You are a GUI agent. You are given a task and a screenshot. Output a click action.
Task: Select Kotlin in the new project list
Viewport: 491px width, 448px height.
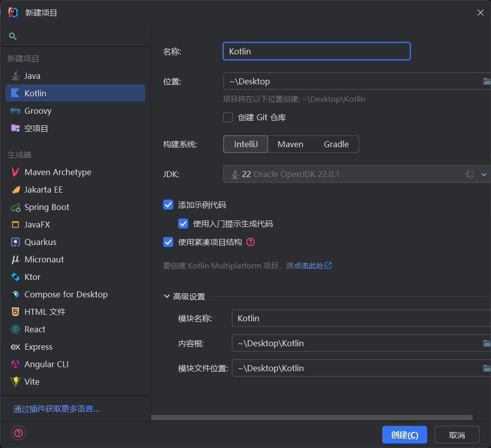(75, 93)
